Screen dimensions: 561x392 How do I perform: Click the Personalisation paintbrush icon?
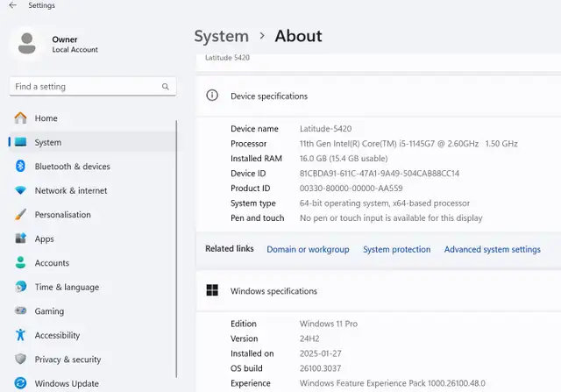tap(20, 215)
